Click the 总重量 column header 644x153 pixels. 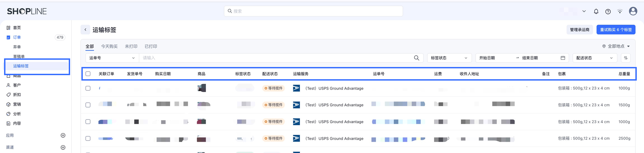coord(624,74)
